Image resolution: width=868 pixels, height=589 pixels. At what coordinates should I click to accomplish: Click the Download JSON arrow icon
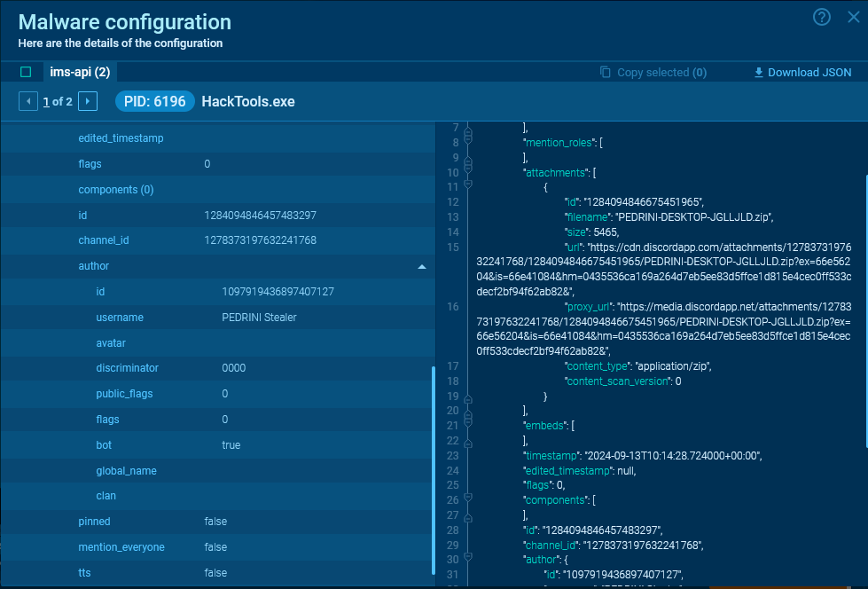click(x=758, y=73)
